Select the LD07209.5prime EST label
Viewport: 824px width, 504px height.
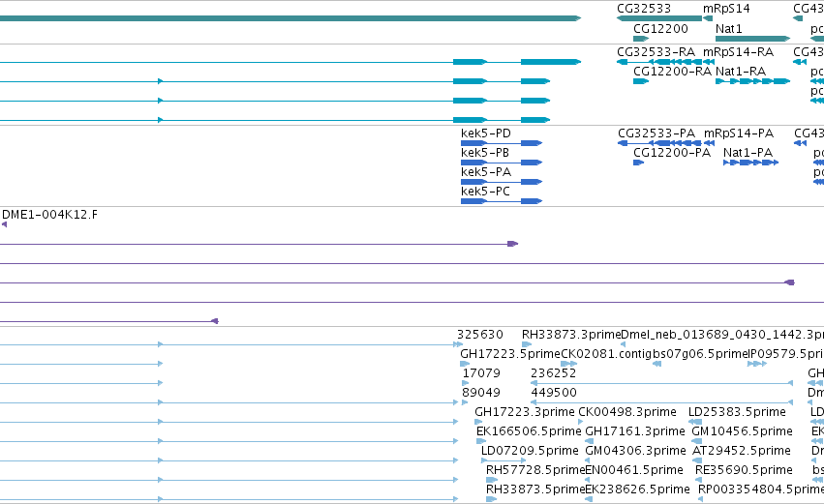(530, 452)
